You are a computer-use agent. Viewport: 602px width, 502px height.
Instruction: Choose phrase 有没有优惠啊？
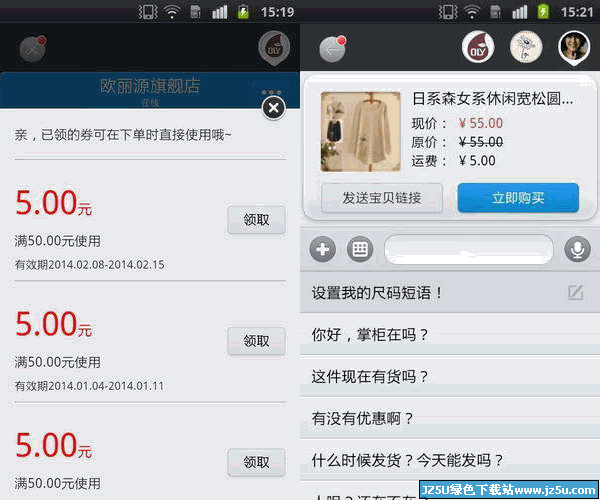(x=364, y=419)
